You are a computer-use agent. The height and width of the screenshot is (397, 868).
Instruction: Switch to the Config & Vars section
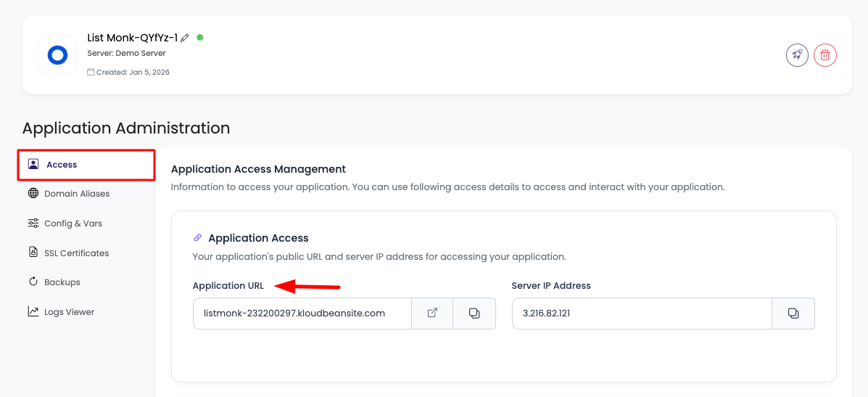(65, 223)
